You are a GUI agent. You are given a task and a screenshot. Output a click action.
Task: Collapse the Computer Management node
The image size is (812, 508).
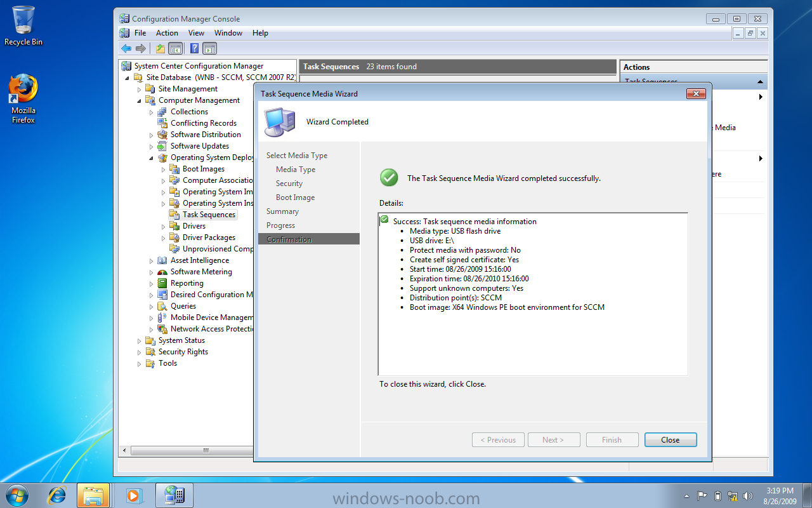tap(139, 101)
